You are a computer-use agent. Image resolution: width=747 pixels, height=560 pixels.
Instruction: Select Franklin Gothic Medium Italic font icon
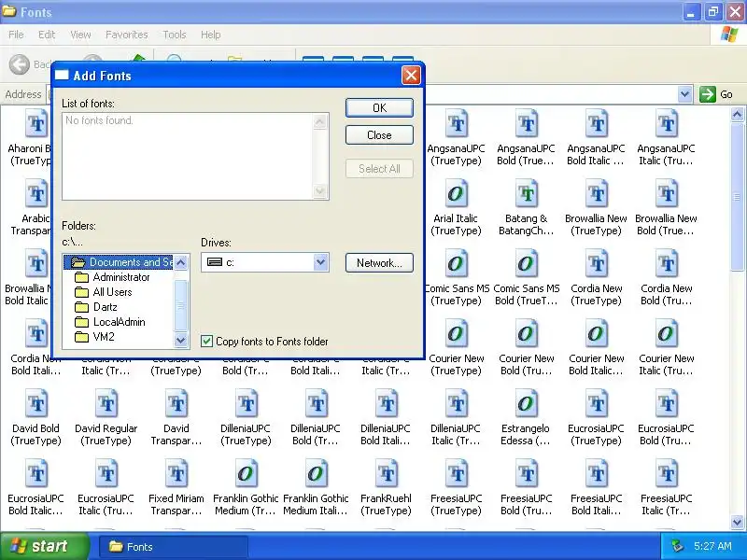pos(316,474)
